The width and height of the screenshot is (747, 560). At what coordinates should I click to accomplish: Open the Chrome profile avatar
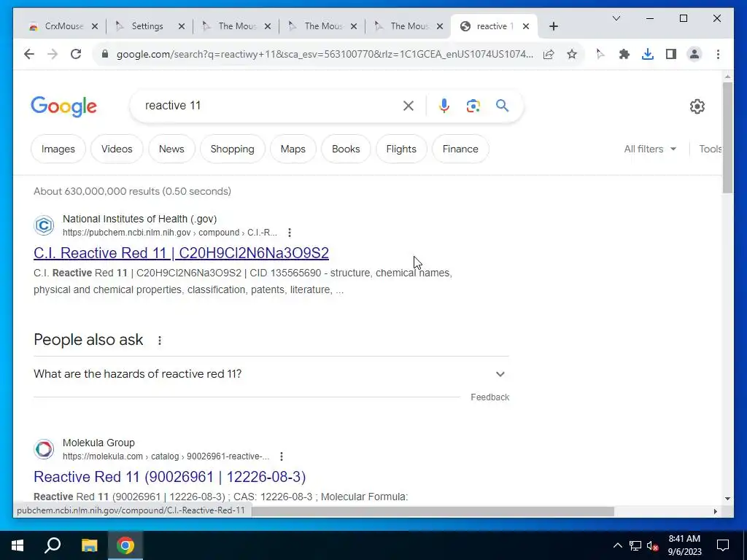[x=694, y=54]
